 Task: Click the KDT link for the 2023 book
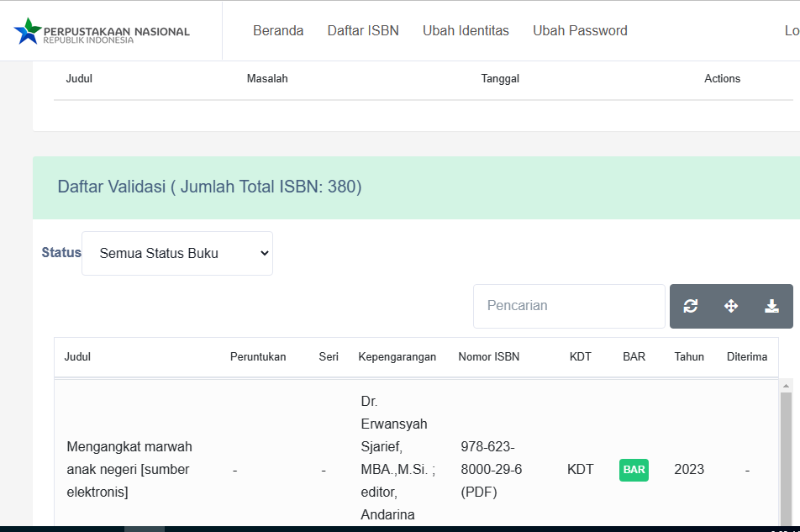[x=580, y=469]
